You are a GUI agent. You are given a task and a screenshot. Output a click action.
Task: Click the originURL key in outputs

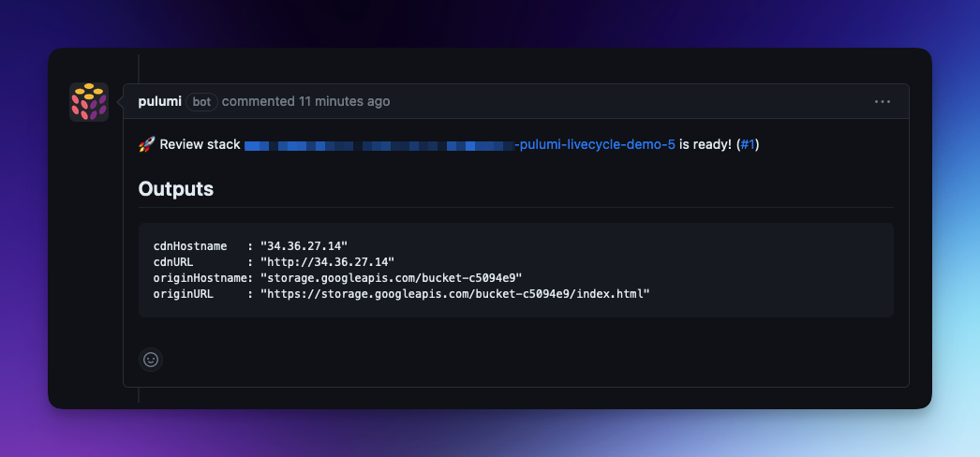(x=180, y=293)
